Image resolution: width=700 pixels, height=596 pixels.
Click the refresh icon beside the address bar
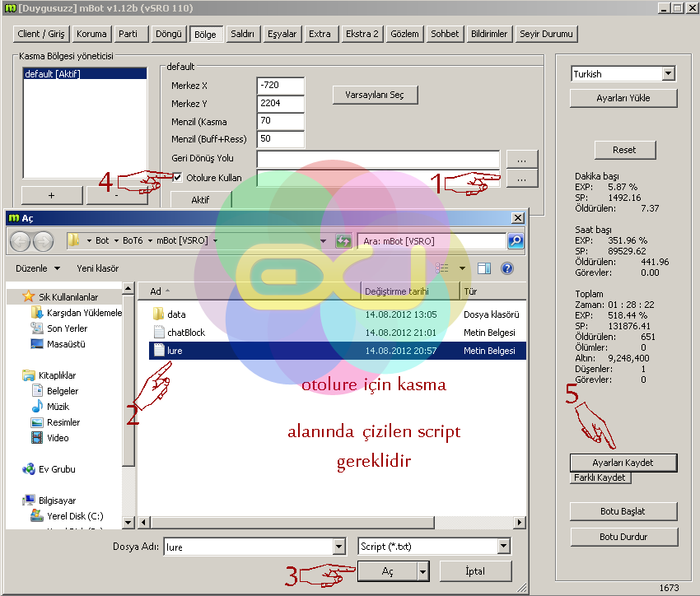(x=343, y=241)
